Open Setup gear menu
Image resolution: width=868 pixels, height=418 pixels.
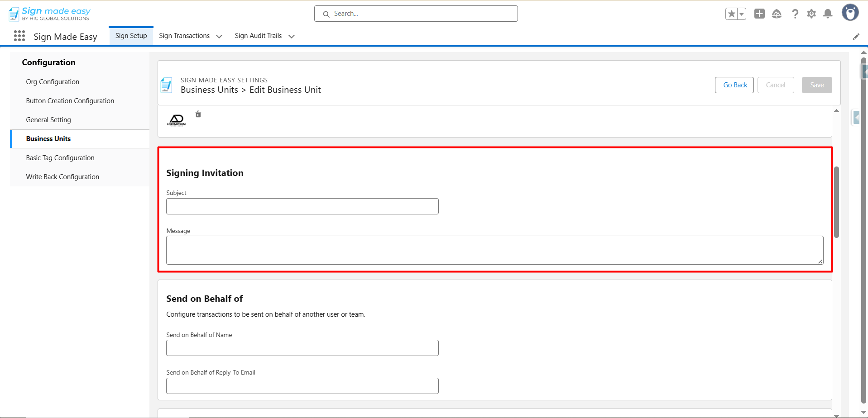tap(811, 14)
